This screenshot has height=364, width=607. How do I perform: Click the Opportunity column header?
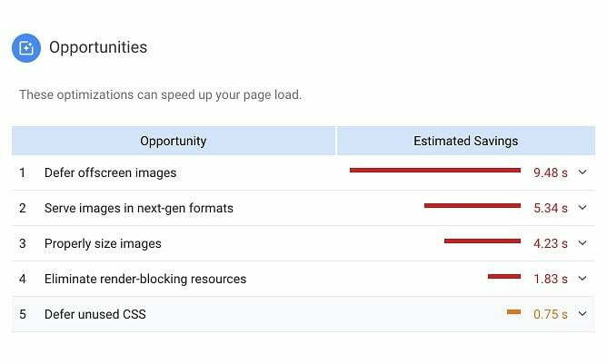(x=173, y=141)
